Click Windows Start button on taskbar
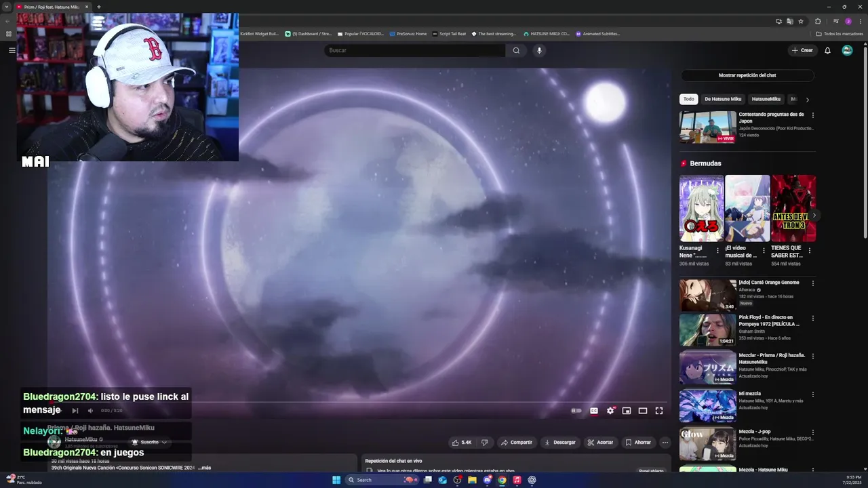868x488 pixels. [336, 480]
